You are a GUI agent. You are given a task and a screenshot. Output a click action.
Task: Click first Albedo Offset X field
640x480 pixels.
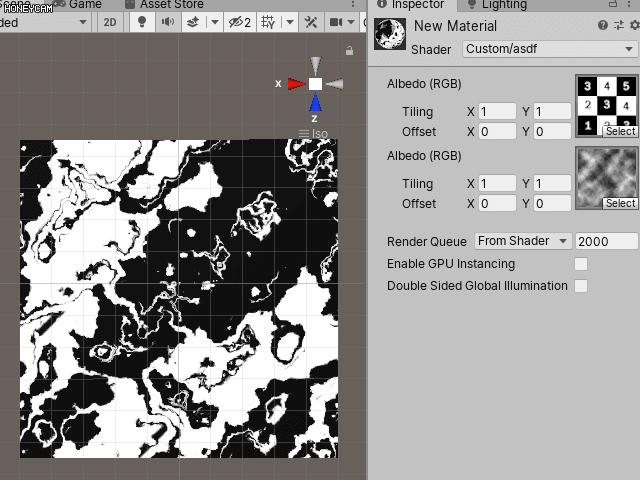(x=497, y=131)
